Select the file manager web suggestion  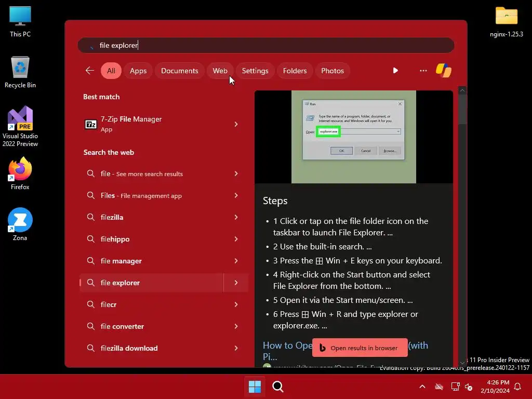[x=151, y=261]
